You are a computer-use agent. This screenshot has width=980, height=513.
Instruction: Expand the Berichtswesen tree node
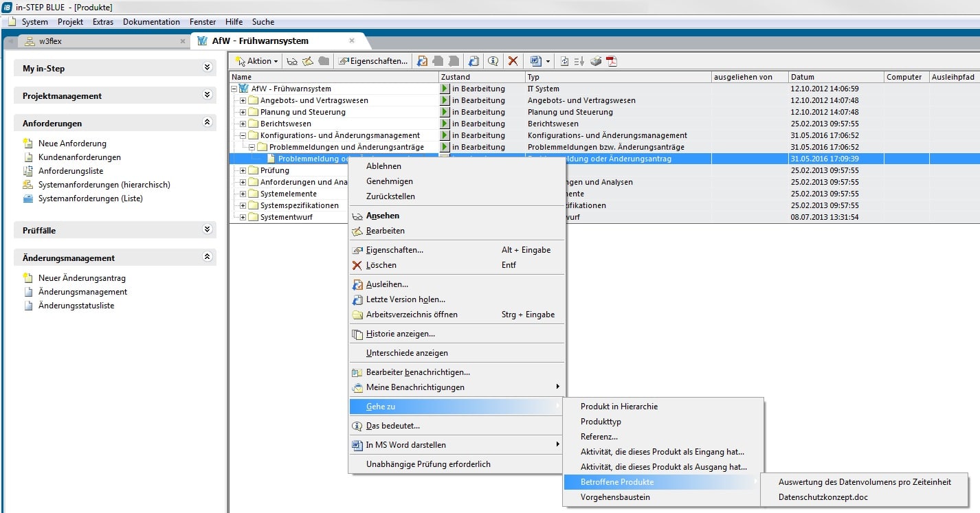pyautogui.click(x=243, y=124)
